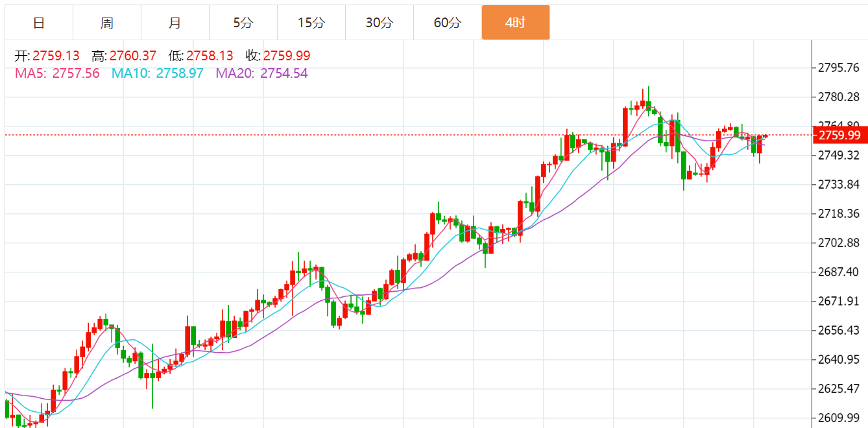Select the 周 (weekly) timeframe tab
Screen dimensions: 868x428
[x=107, y=23]
